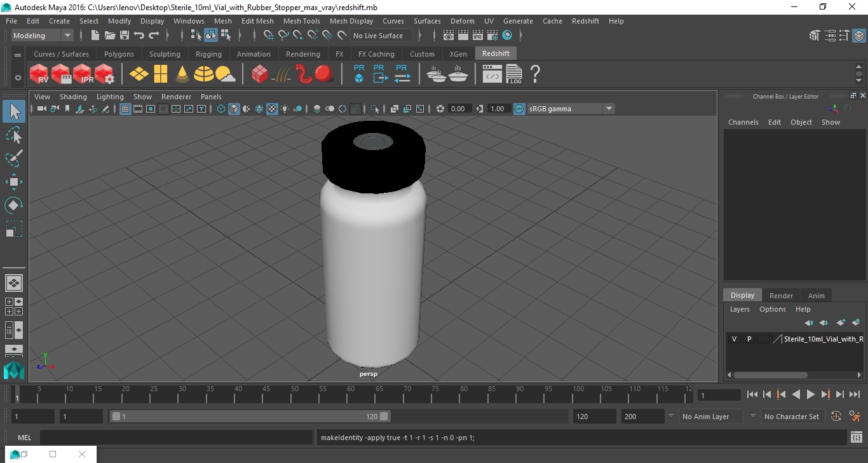Open the sRGB gamma view transform dropdown
This screenshot has width=868, height=463.
tap(571, 109)
